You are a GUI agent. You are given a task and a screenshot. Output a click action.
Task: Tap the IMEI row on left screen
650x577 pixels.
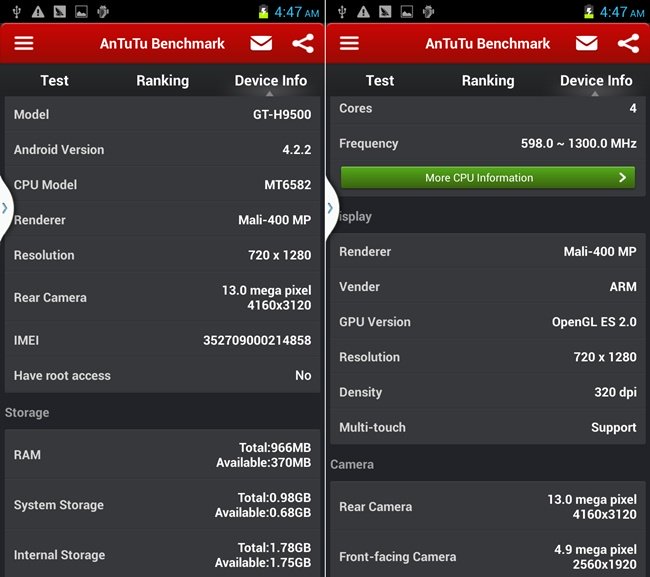pyautogui.click(x=162, y=341)
